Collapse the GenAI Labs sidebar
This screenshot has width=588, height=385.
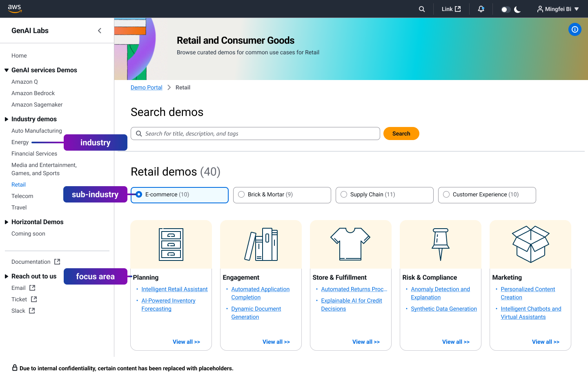click(x=100, y=31)
